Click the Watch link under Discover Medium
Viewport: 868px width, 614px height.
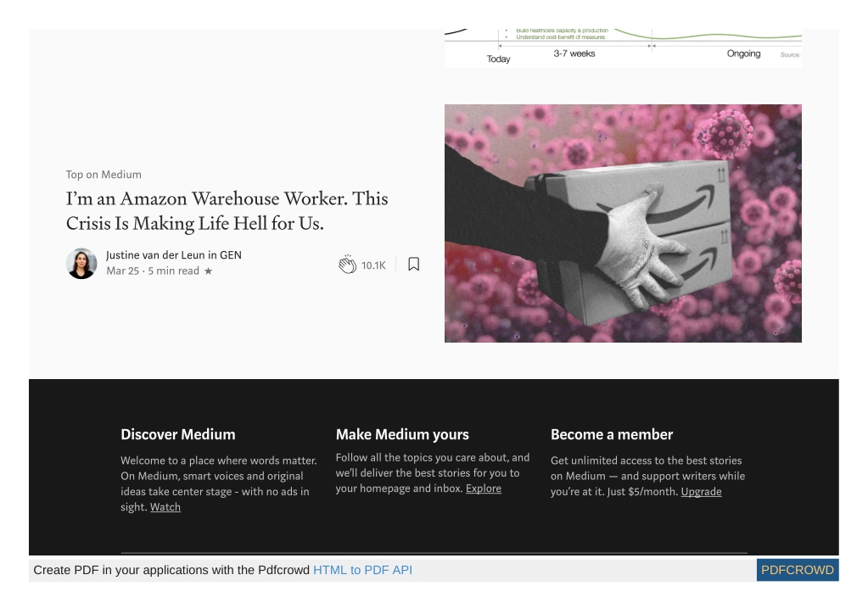pyautogui.click(x=165, y=506)
